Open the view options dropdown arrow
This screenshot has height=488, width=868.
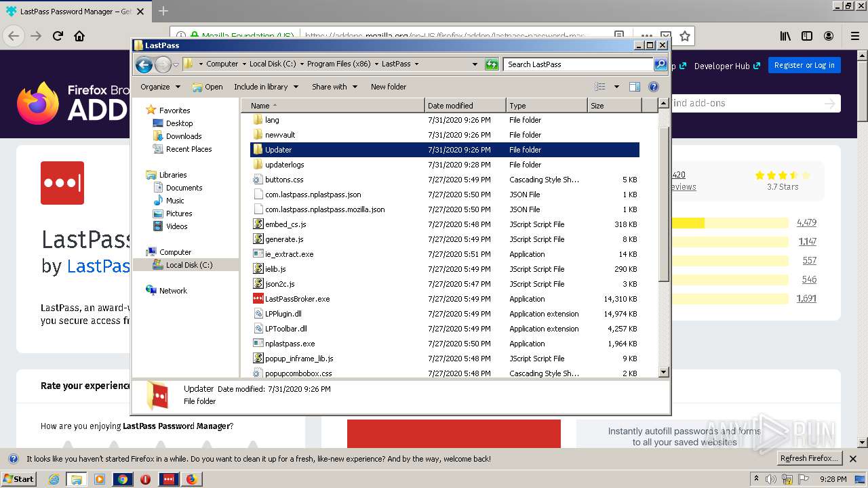pyautogui.click(x=616, y=87)
